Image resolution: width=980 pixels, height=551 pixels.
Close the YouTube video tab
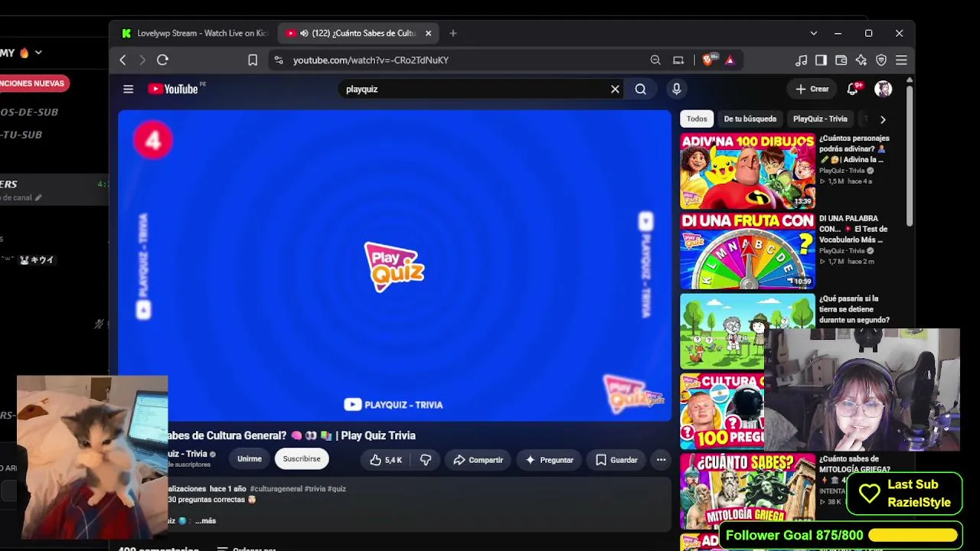428,33
